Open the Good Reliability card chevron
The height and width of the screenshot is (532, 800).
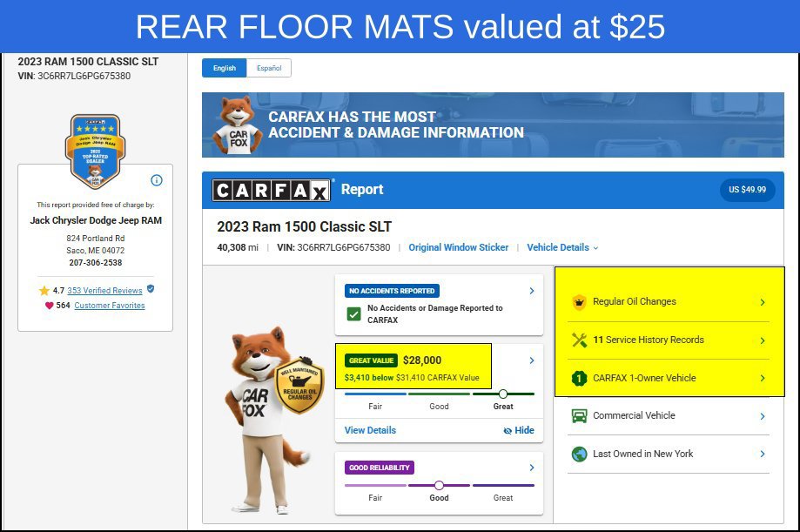tap(532, 468)
